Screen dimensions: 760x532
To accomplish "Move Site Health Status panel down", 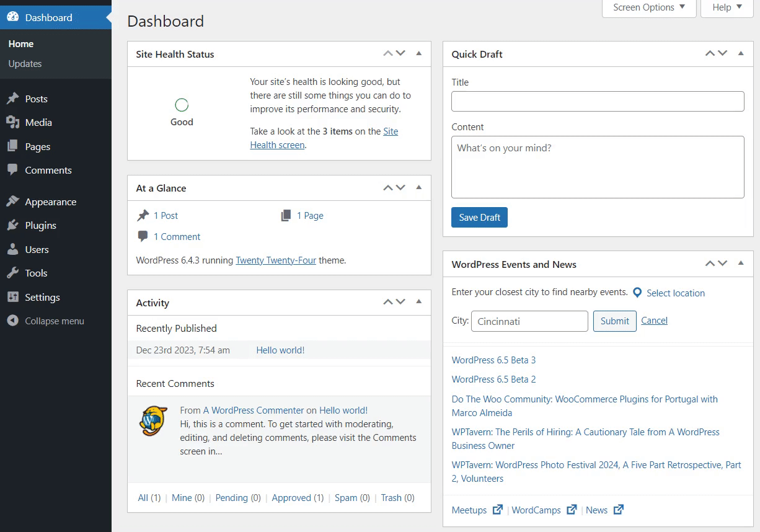I will coord(400,54).
